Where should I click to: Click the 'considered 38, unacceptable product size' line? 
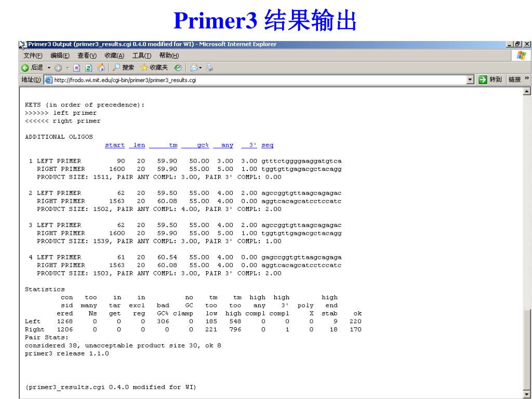click(x=123, y=345)
